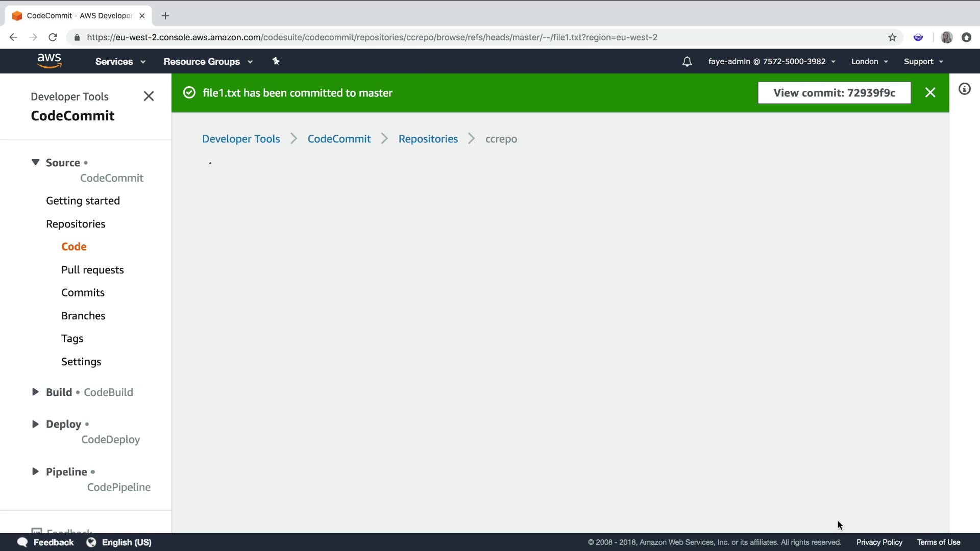Viewport: 980px width, 551px height.
Task: Click View commit: 72939f9c button
Action: [x=834, y=93]
